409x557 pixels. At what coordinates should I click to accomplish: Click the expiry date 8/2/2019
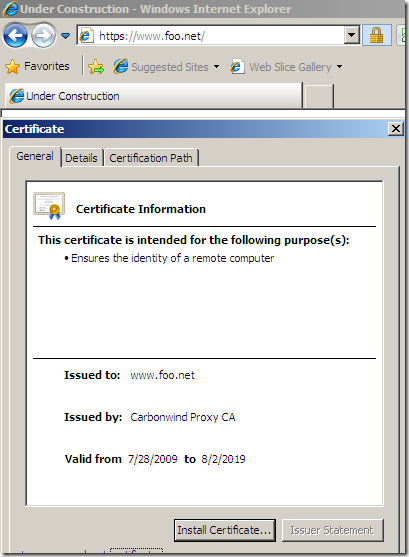pyautogui.click(x=223, y=459)
